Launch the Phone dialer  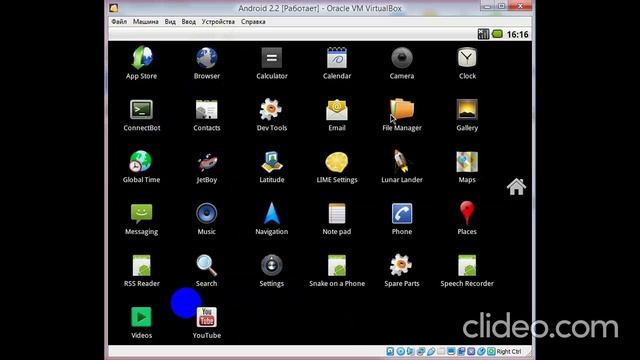coord(402,218)
